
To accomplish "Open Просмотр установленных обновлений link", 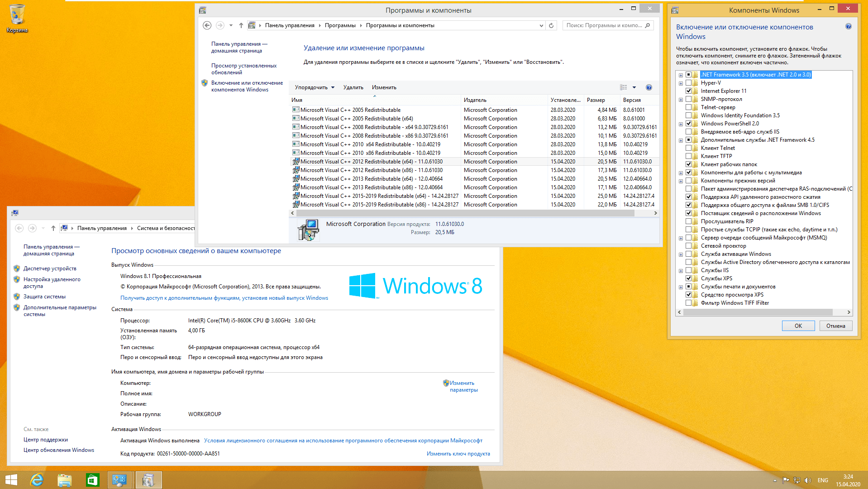I will point(244,69).
